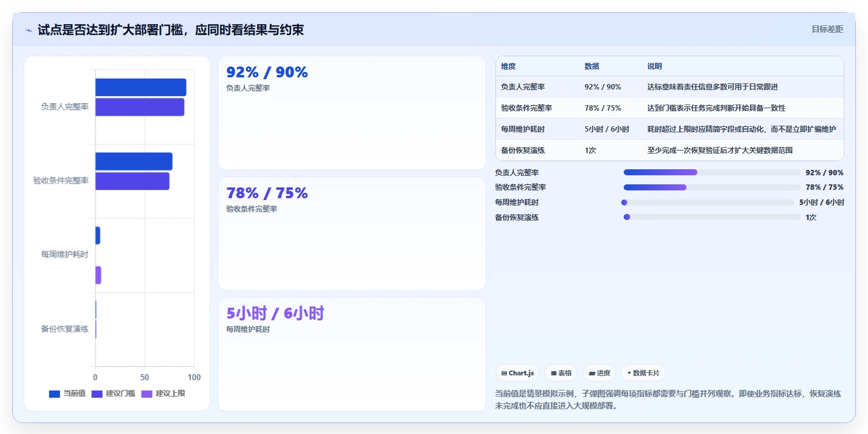Click the 每周维护耗时 label on the chart axis
Viewport: 868px width, 434px height.
tap(65, 254)
